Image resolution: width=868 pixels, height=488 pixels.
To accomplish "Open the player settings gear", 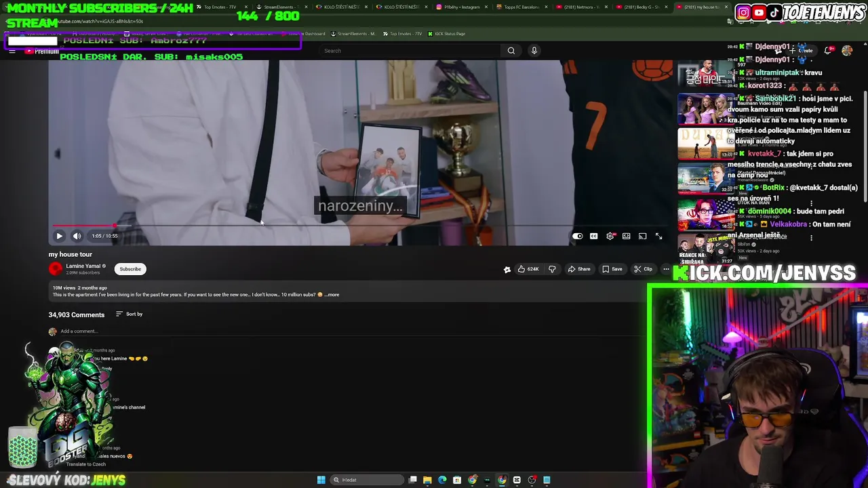I will click(x=610, y=236).
